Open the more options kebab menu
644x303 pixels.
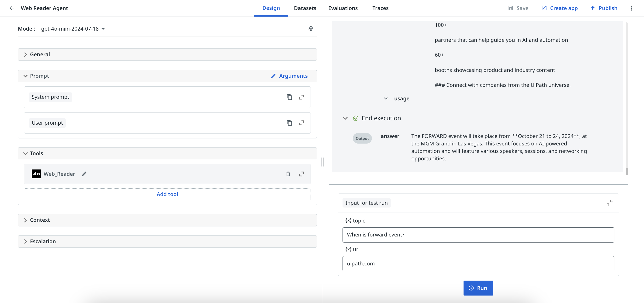point(631,8)
